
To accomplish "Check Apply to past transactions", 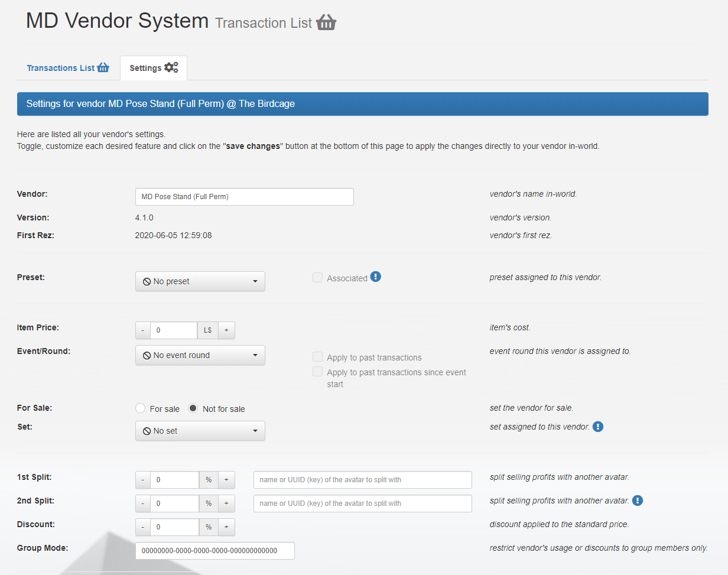I will tap(318, 357).
